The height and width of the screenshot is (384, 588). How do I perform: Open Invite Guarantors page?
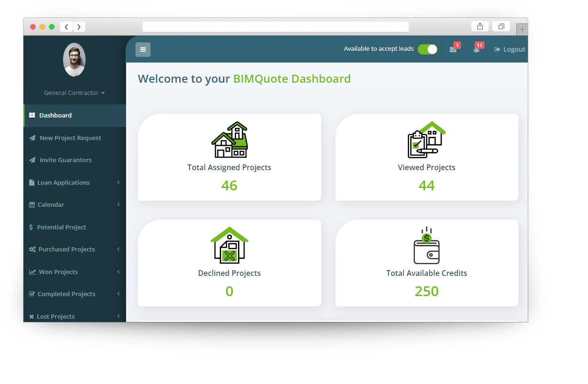(x=75, y=160)
